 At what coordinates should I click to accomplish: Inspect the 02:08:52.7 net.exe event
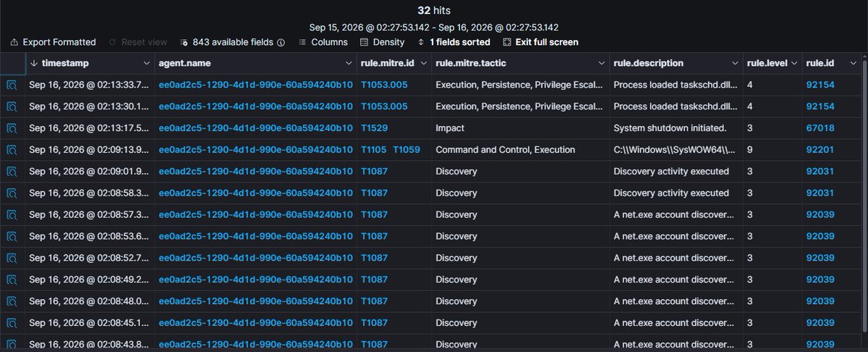pyautogui.click(x=12, y=258)
